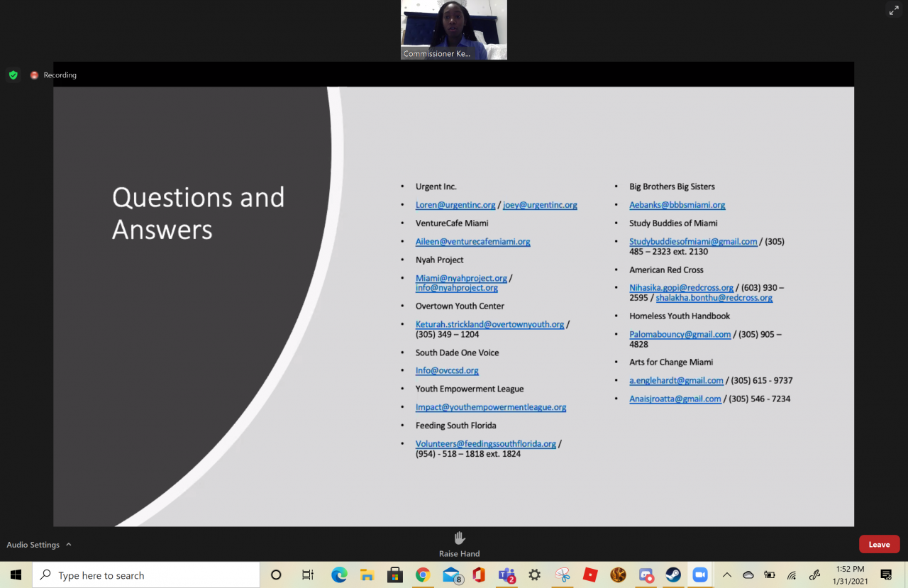
Task: Switch to Google Chrome on the taskbar
Action: pos(423,575)
